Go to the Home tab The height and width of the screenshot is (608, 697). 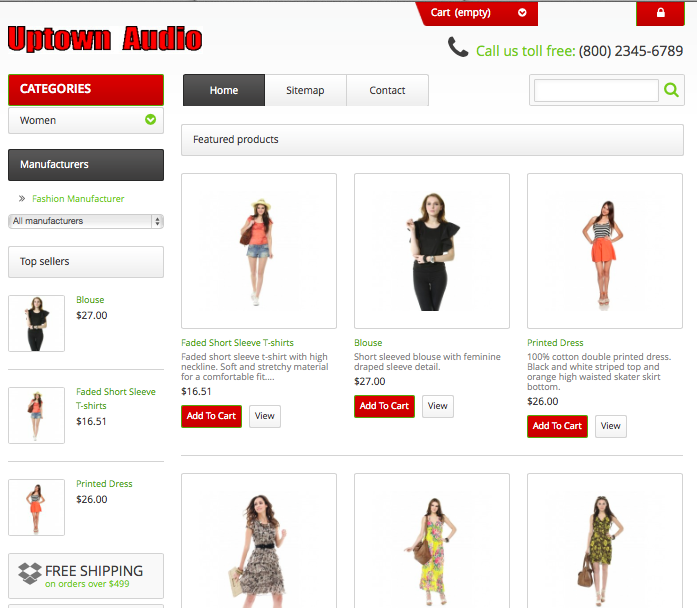pos(224,90)
